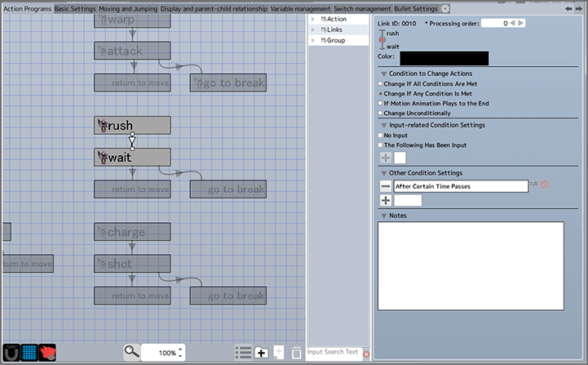Open the list view icon
588x365 pixels.
pyautogui.click(x=243, y=353)
